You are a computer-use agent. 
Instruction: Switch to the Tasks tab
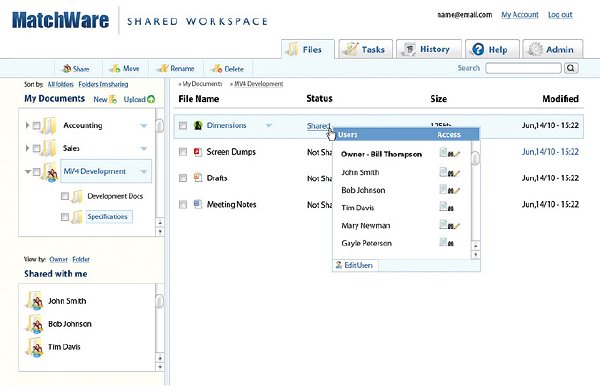click(x=365, y=49)
